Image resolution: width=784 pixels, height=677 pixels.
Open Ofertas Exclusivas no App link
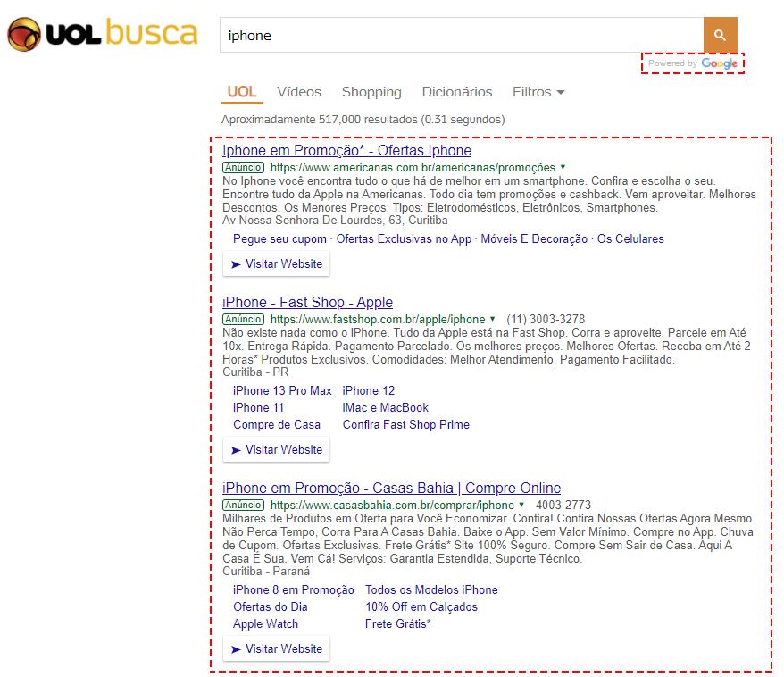tap(404, 239)
